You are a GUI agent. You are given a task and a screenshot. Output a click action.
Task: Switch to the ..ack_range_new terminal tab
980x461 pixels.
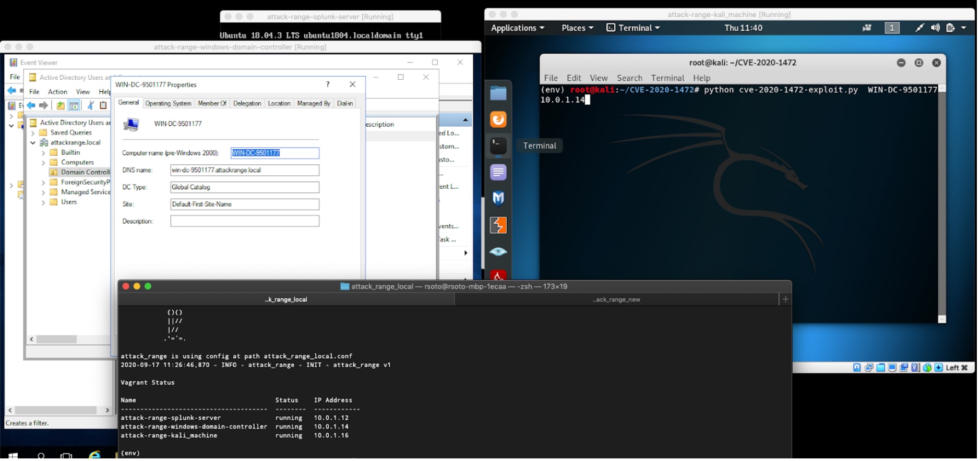616,299
